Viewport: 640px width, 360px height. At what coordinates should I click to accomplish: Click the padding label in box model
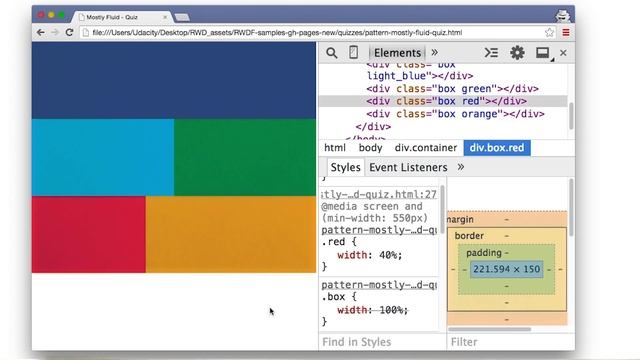click(484, 253)
